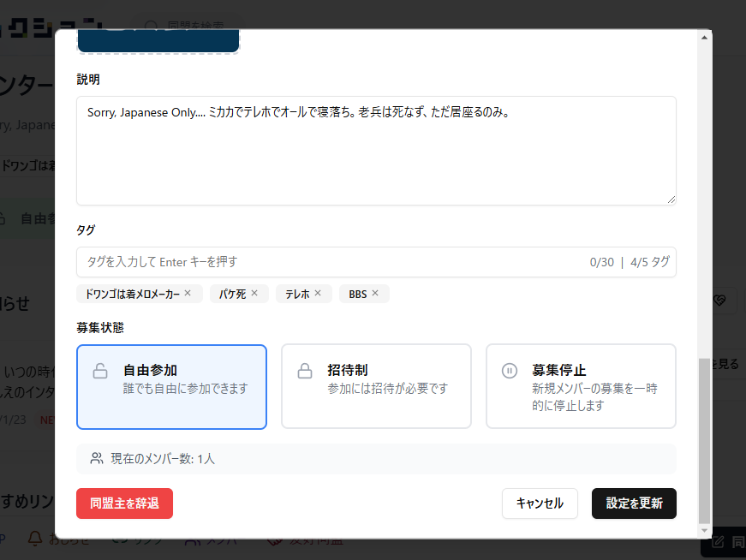
Task: Click the pause icon on 募集停止
Action: (x=509, y=371)
